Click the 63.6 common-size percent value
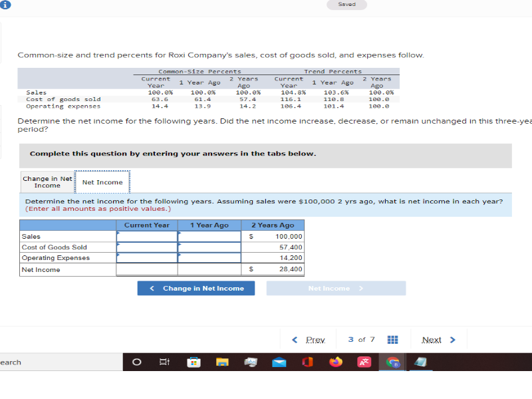Viewport: 532px width, 399px height. pyautogui.click(x=160, y=99)
